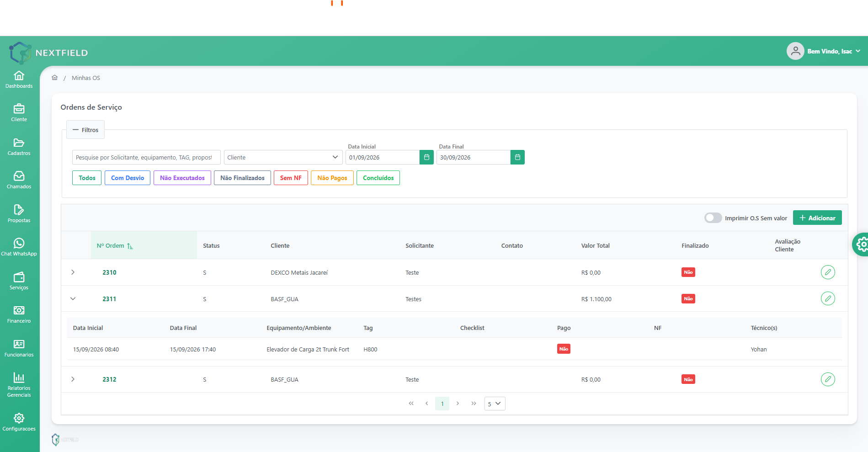Open Funcionarios in the sidebar
This screenshot has width=868, height=452.
pyautogui.click(x=19, y=348)
